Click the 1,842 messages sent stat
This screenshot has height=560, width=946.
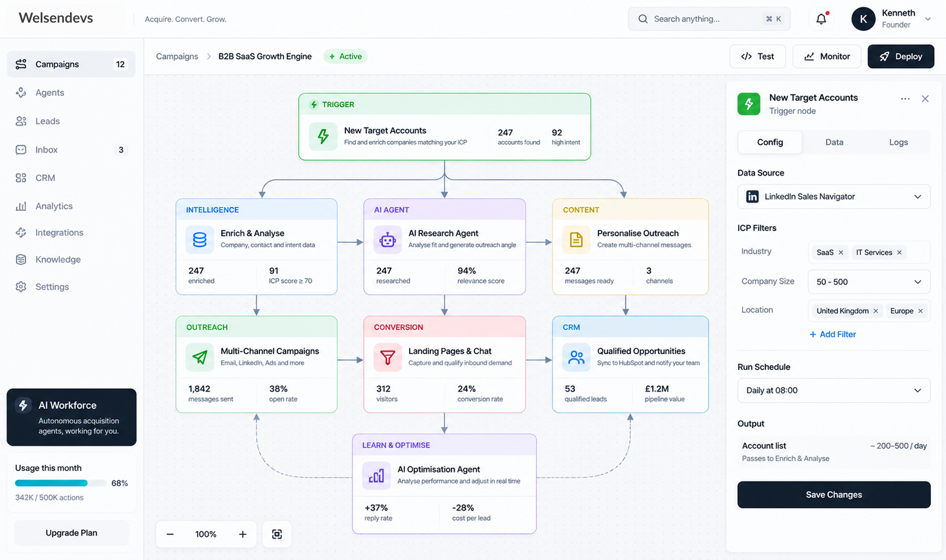coord(211,393)
